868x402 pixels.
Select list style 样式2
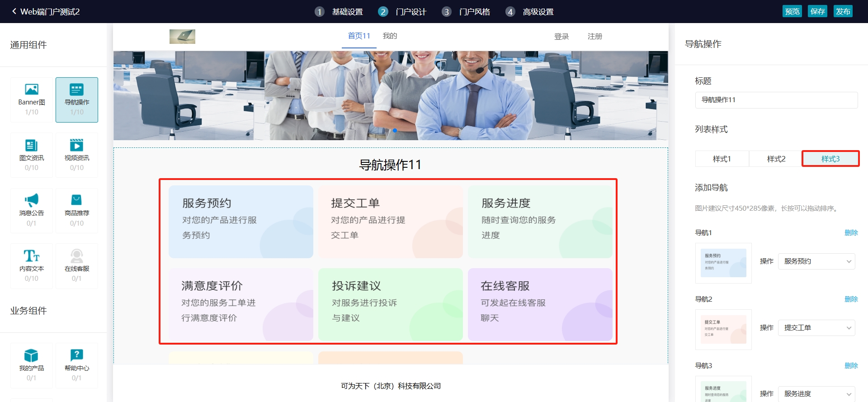click(x=776, y=159)
